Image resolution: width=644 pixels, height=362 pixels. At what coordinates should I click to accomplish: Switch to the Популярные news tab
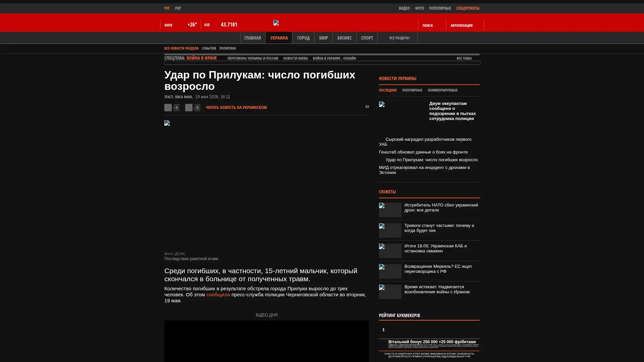[412, 90]
